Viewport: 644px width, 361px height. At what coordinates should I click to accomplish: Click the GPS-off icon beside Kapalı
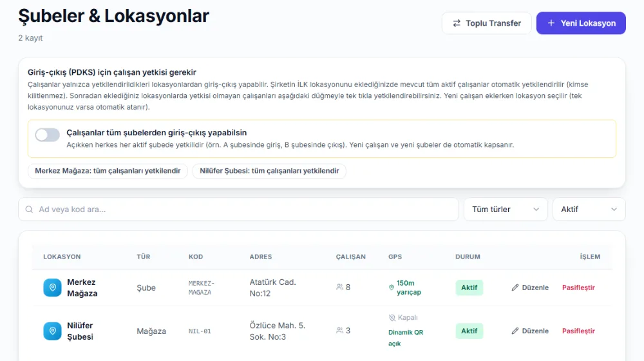pyautogui.click(x=392, y=317)
